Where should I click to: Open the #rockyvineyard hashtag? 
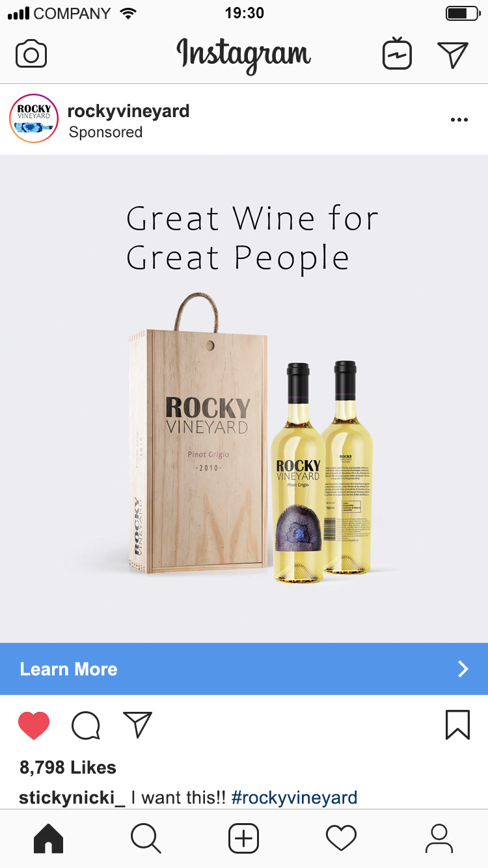coord(294,798)
